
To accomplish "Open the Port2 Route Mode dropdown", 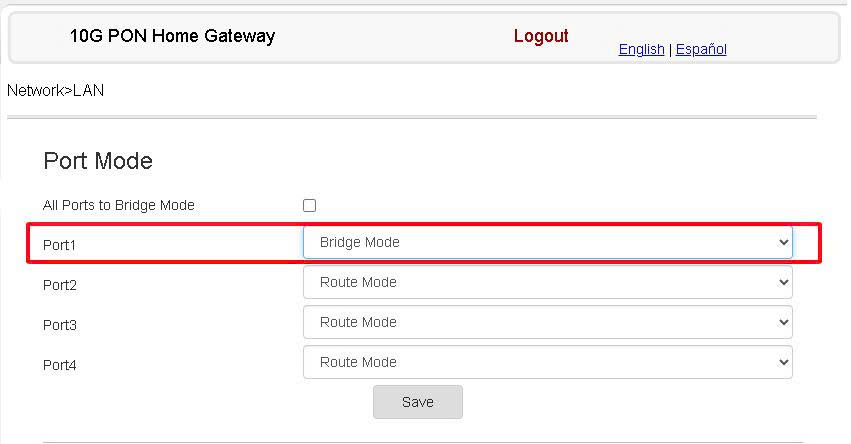I will 548,282.
